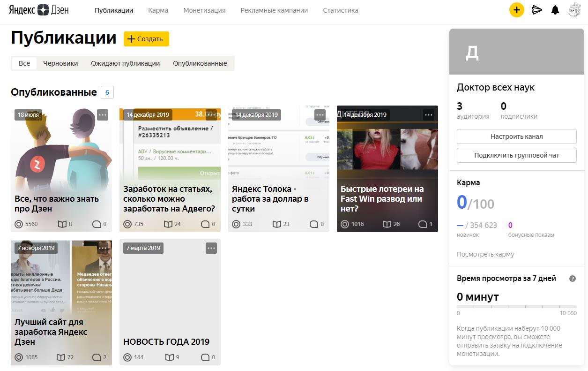Click watch time progress bar
Image resolution: width=588 pixels, height=371 pixels.
(517, 307)
